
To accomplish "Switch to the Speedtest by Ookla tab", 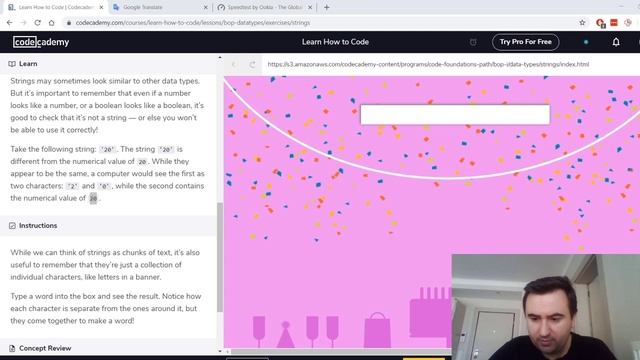I will [x=264, y=7].
